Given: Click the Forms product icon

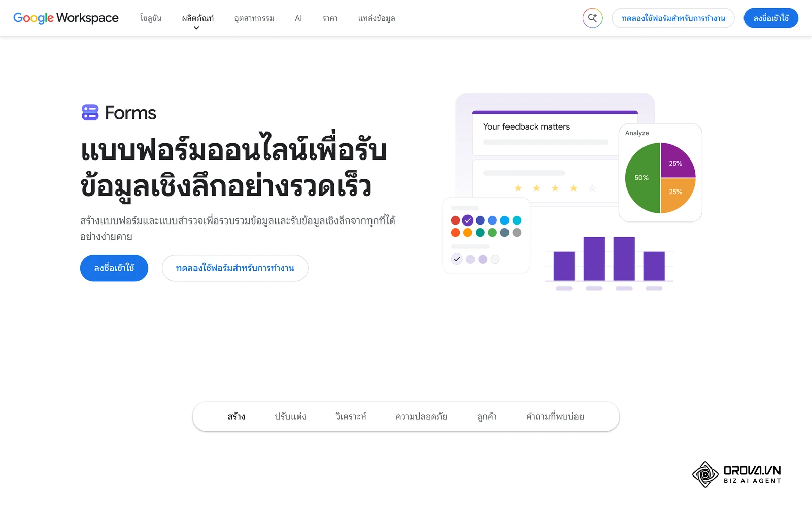Looking at the screenshot, I should [90, 112].
